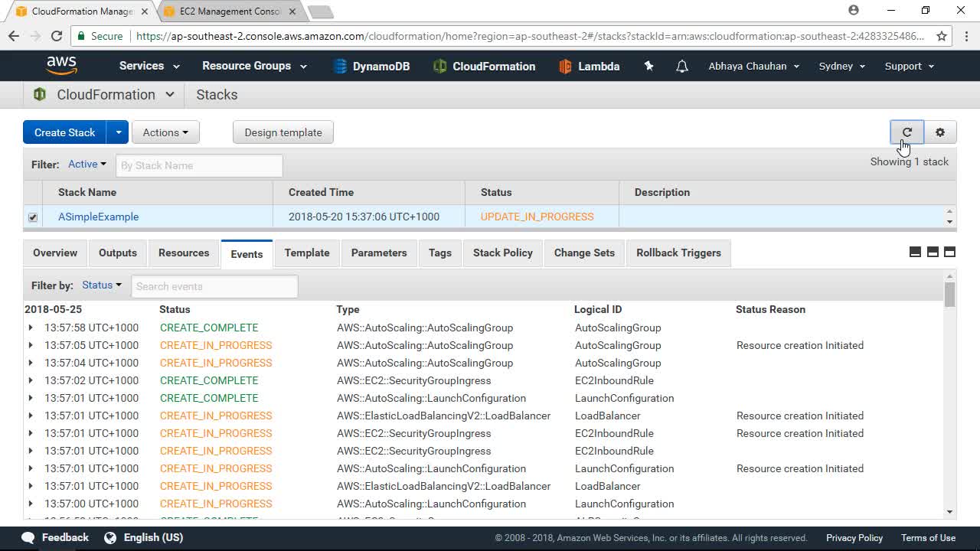Open a new browser tab

321,11
